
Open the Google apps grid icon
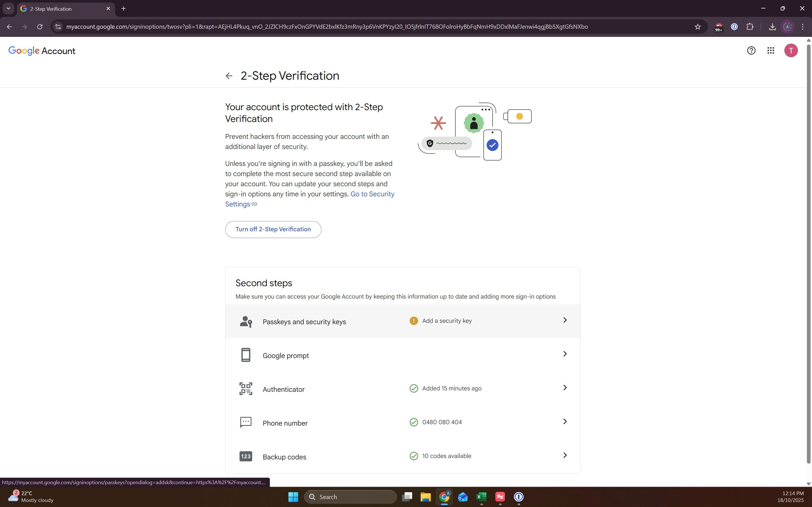[x=771, y=51]
